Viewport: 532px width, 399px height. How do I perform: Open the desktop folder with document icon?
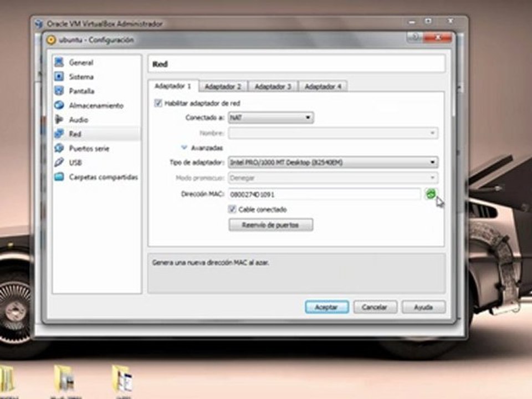pos(122,378)
